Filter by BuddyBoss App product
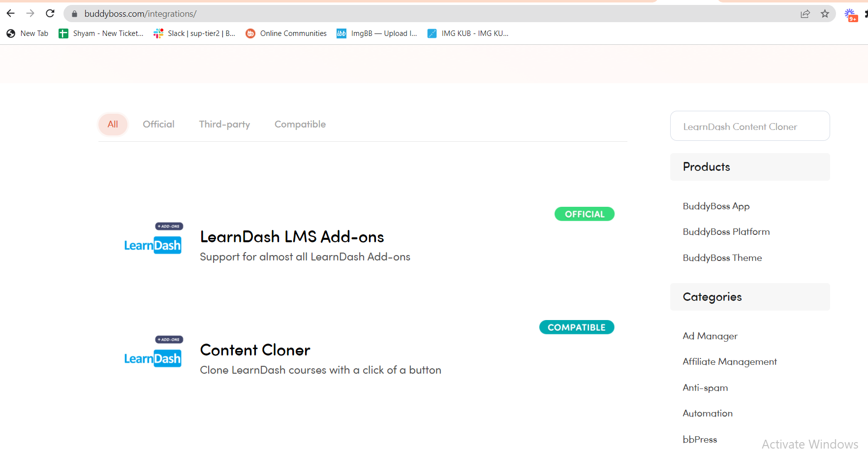Image resolution: width=868 pixels, height=451 pixels. pos(716,206)
